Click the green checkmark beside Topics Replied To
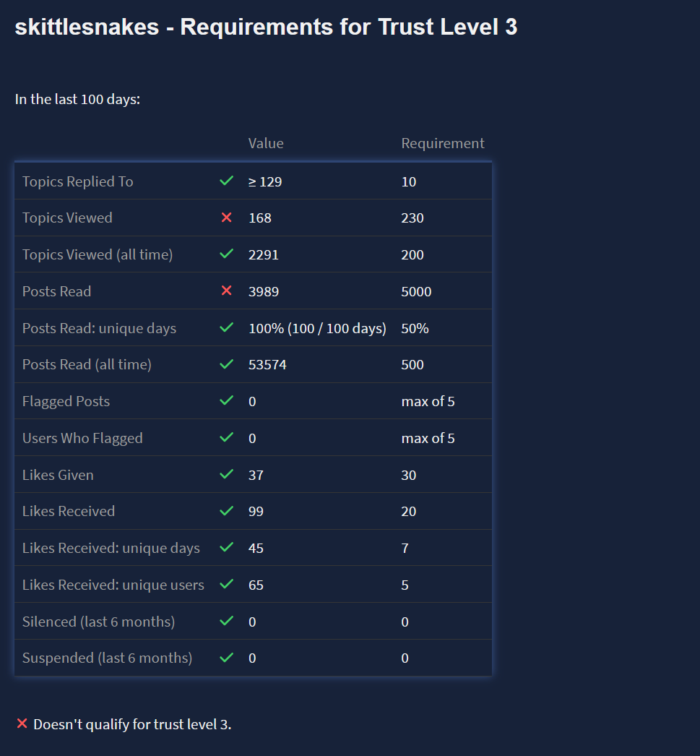This screenshot has height=756, width=700. [x=226, y=181]
